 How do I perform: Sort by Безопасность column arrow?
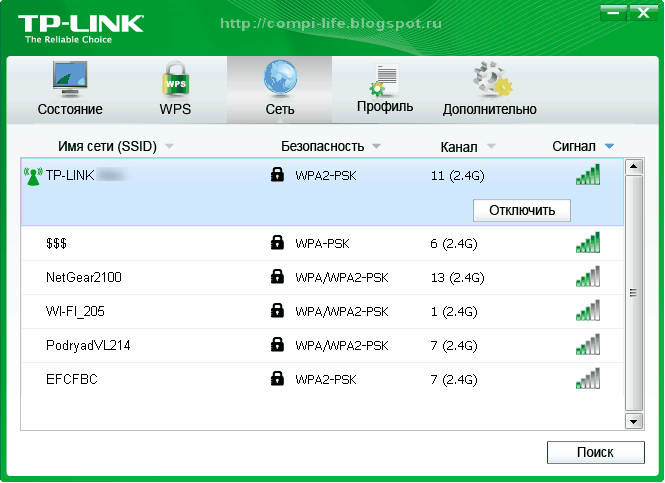pos(376,146)
